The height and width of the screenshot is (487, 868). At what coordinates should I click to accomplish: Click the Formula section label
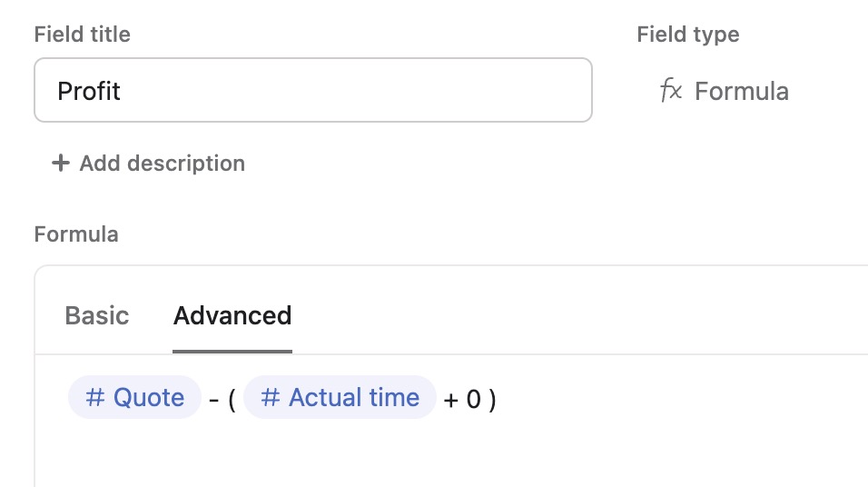tap(76, 234)
